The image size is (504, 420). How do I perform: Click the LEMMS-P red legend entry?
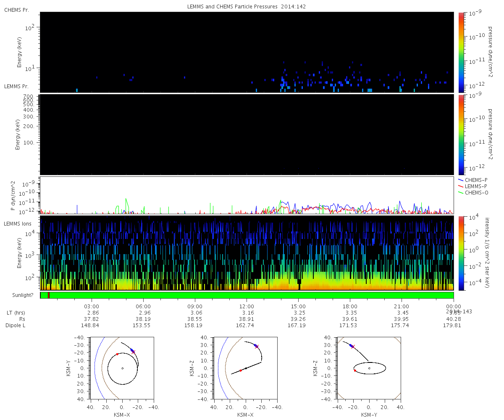(476, 186)
